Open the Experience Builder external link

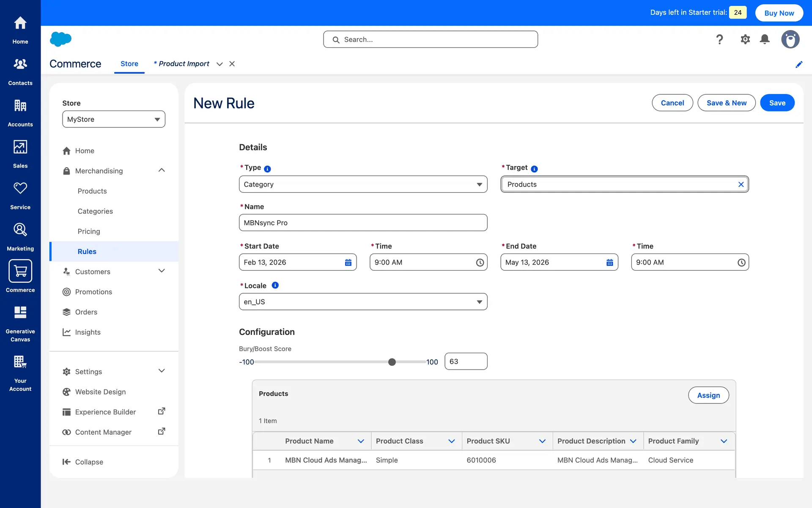[161, 411]
